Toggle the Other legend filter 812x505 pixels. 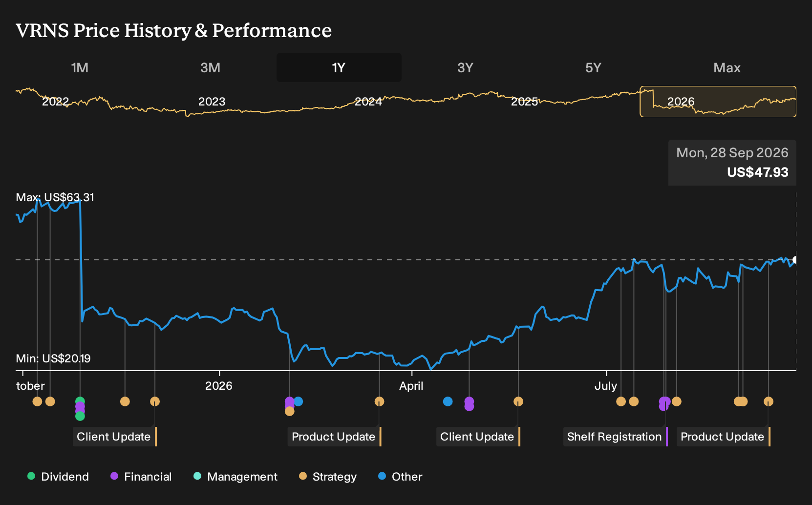[x=400, y=477]
